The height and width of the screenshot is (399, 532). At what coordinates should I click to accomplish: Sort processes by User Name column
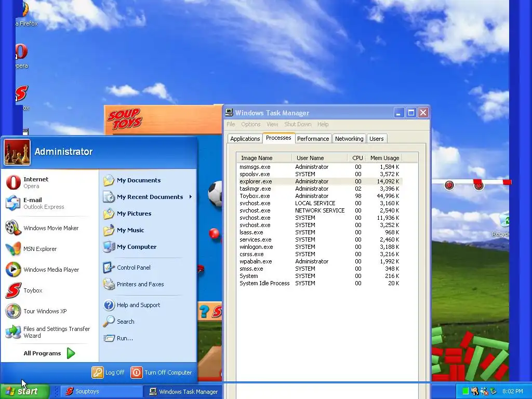(x=320, y=158)
